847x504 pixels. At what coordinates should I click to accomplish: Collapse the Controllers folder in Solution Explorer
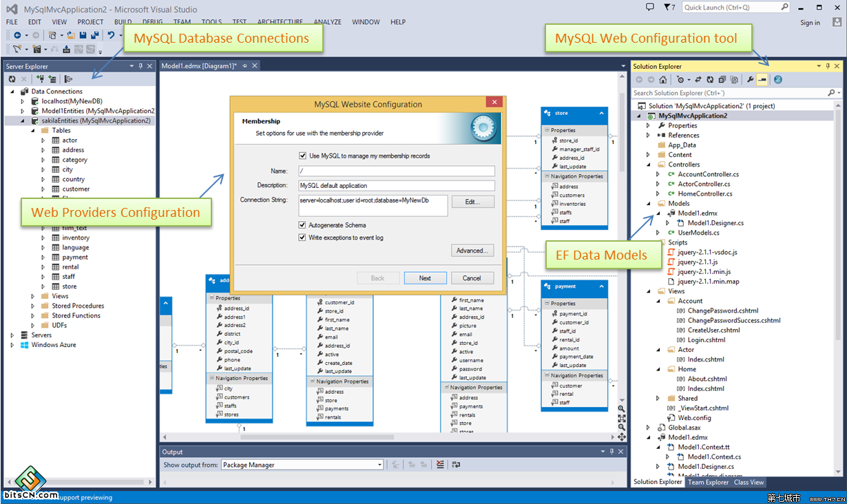pos(648,165)
